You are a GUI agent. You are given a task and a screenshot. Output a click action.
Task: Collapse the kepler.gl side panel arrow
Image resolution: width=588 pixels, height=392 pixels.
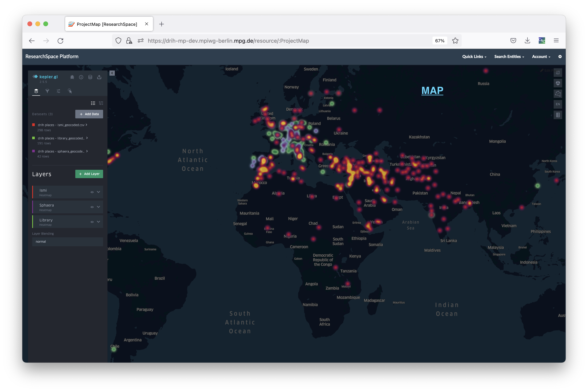[112, 73]
